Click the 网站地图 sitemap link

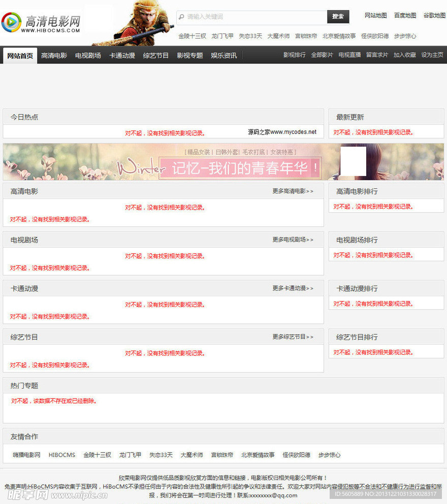(376, 16)
